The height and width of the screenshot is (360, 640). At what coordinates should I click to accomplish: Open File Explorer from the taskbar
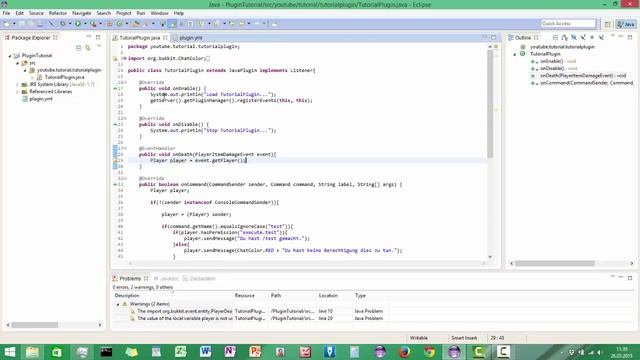(x=32, y=352)
